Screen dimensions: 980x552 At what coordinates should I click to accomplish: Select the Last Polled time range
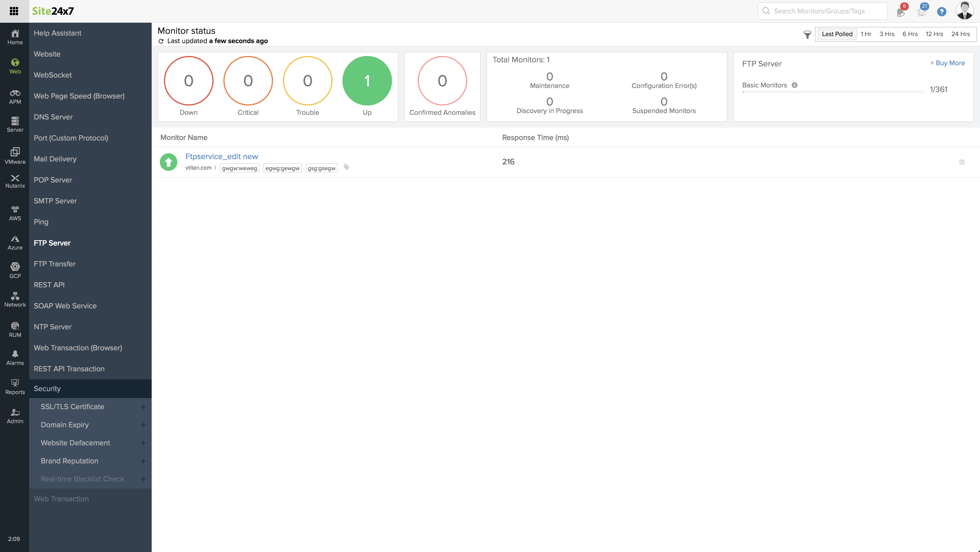[x=837, y=34]
